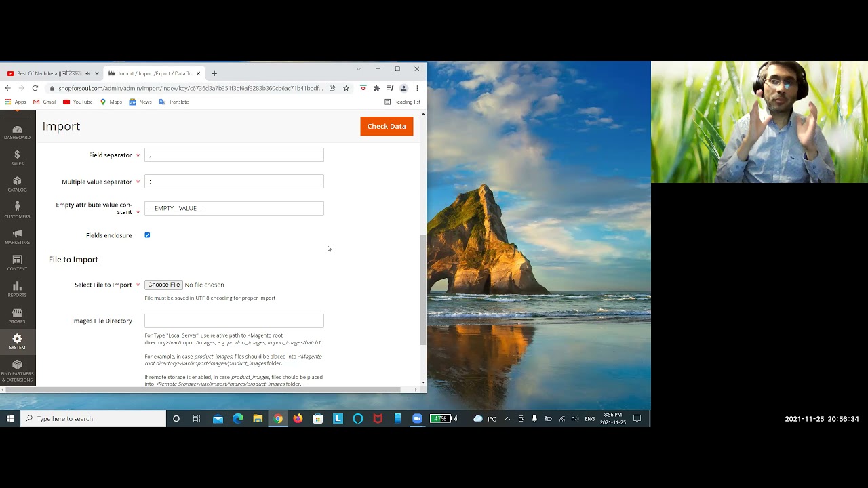Viewport: 868px width, 488px height.
Task: Click the Field separator input
Action: coord(234,155)
